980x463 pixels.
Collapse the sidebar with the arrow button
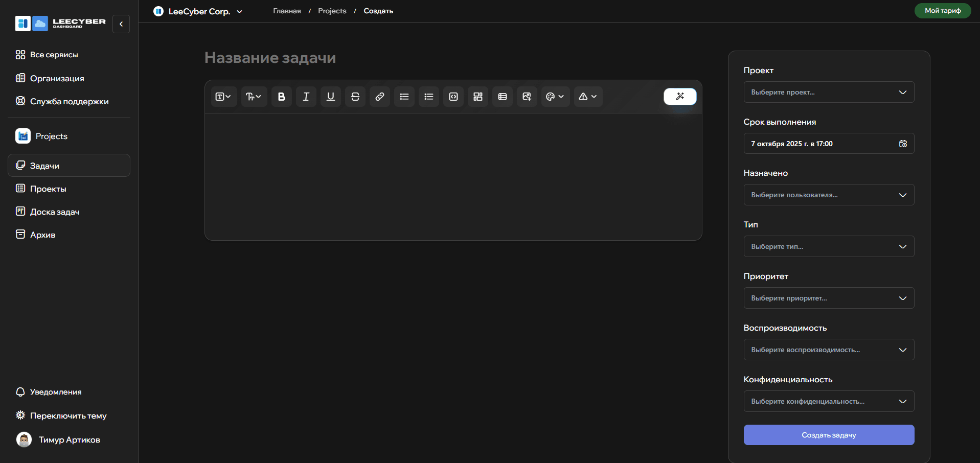(x=121, y=24)
